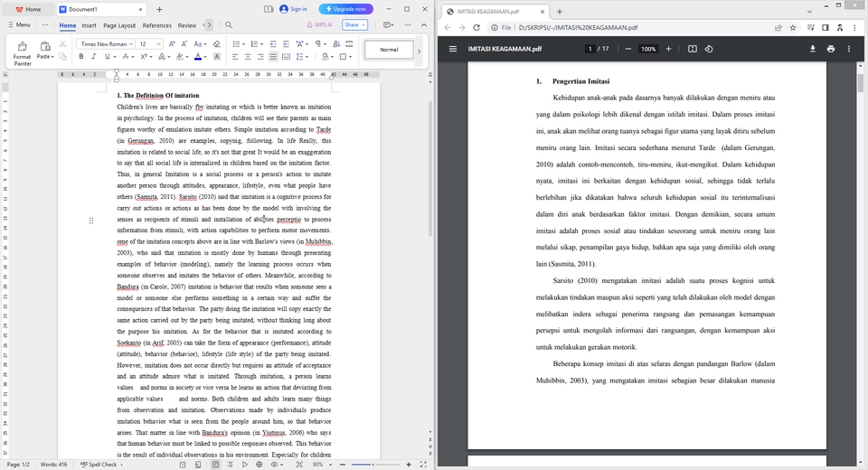
Task: Open the Insert tab
Action: tap(89, 25)
